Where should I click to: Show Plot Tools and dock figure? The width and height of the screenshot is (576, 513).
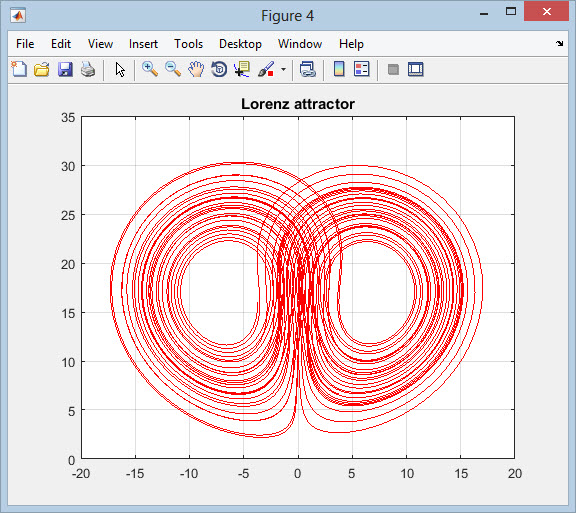[x=415, y=69]
